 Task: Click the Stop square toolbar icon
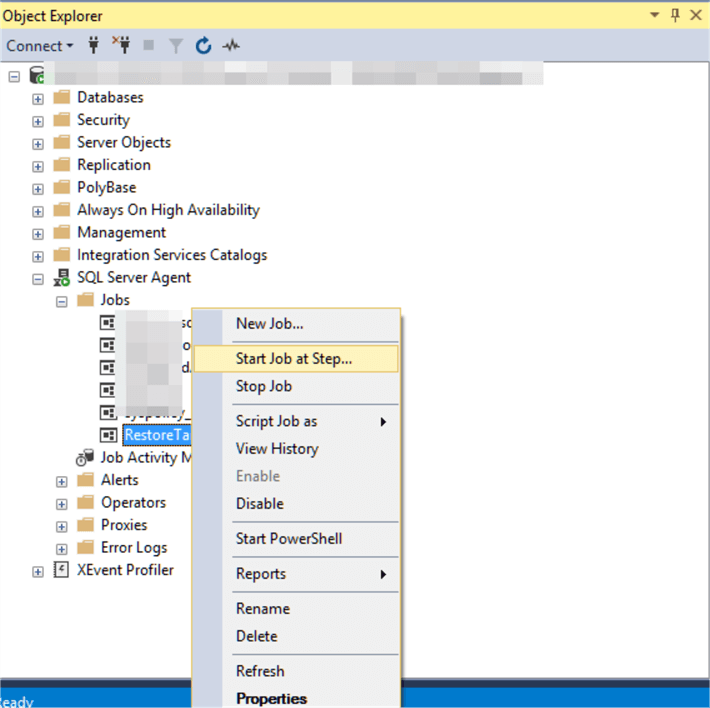pyautogui.click(x=149, y=45)
